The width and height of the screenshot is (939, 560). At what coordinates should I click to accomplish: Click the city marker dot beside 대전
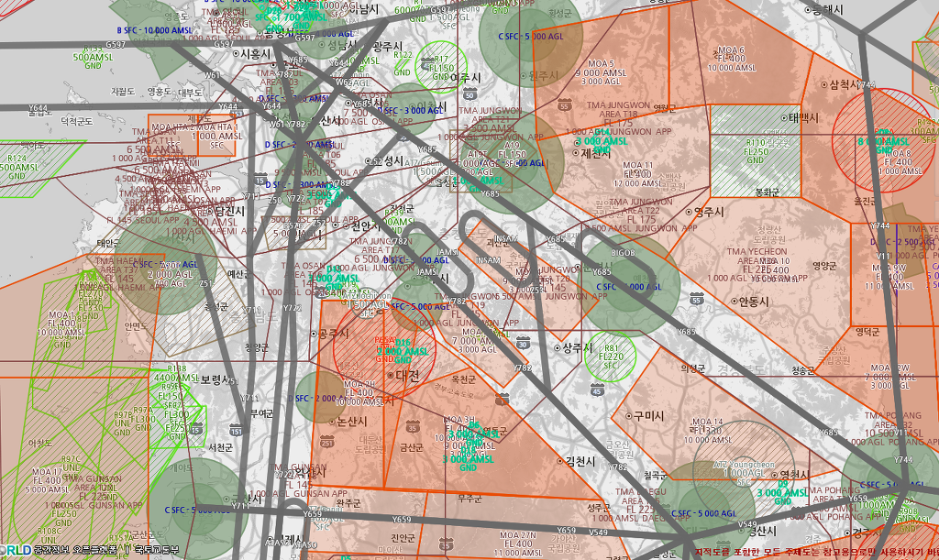coord(391,376)
